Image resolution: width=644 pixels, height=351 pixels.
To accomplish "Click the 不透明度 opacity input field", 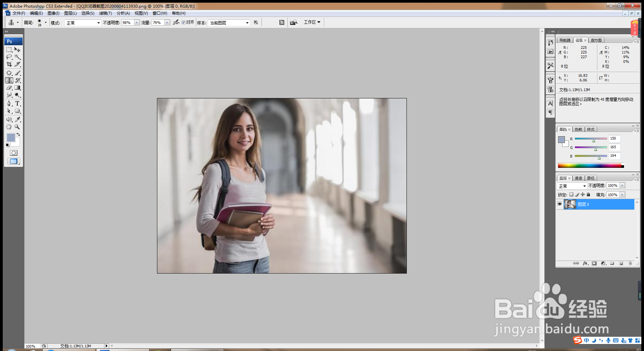I will pyautogui.click(x=127, y=23).
